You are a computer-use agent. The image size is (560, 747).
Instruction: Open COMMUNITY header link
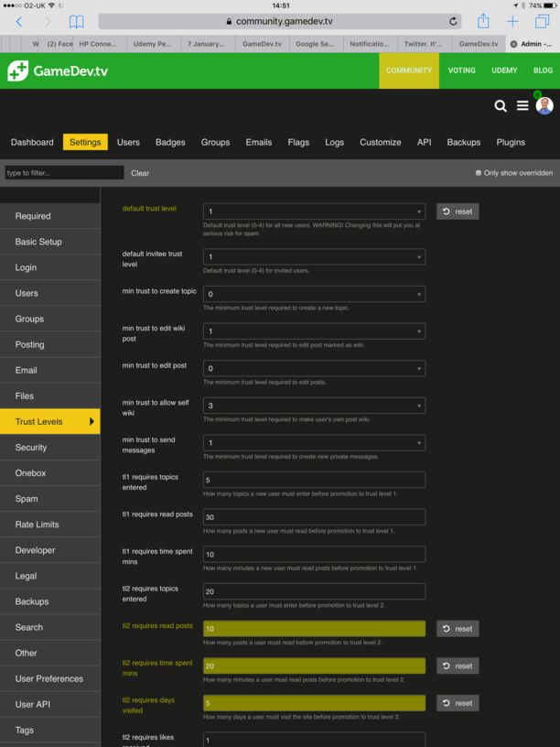pyautogui.click(x=409, y=70)
